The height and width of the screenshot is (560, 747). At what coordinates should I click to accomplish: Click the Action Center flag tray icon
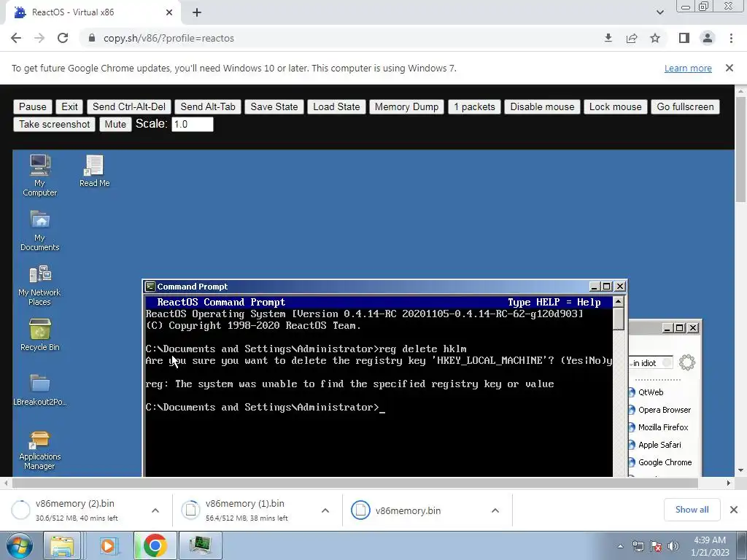click(x=656, y=546)
